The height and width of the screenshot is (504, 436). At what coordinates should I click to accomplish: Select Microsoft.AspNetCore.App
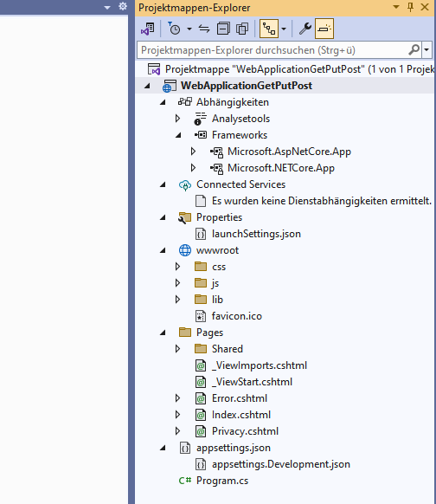click(289, 152)
